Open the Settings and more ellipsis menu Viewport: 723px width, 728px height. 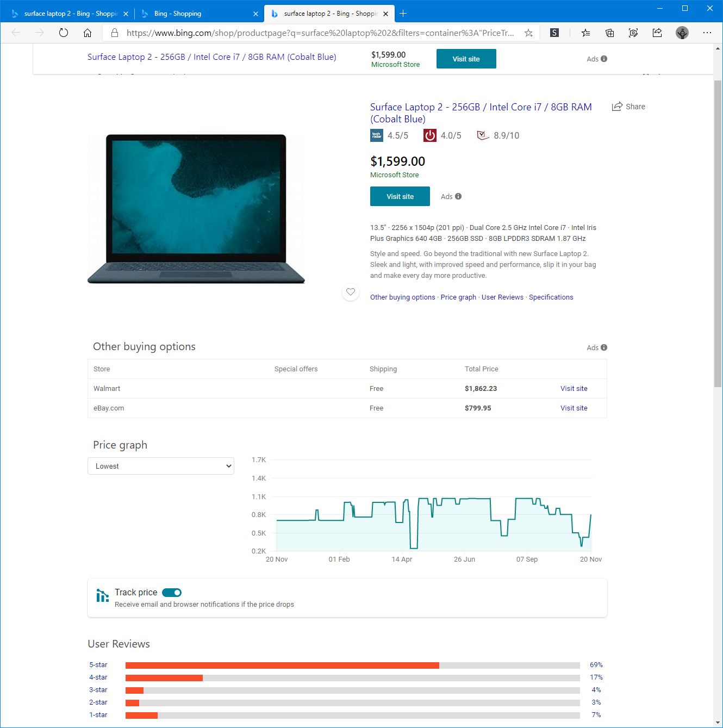point(707,33)
